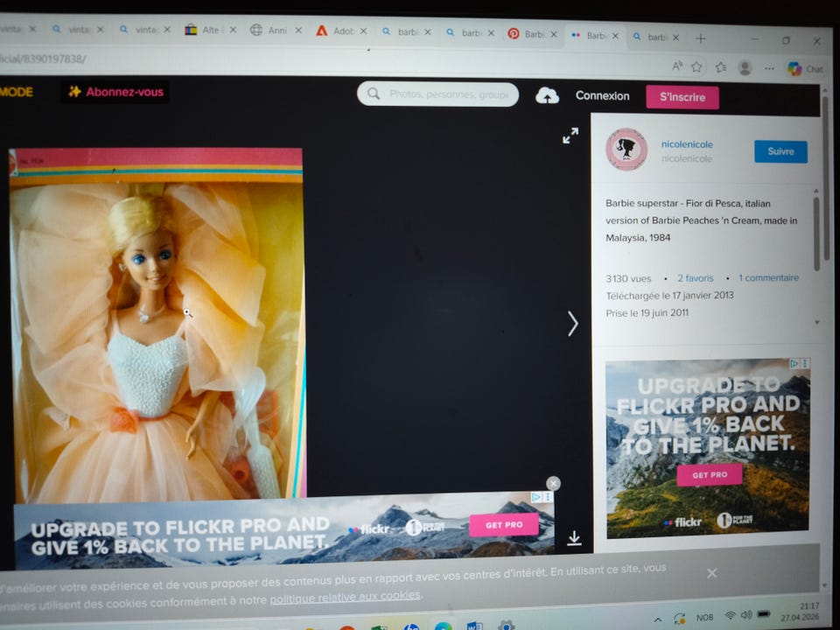The width and height of the screenshot is (840, 630).
Task: Click GET PRO on sidebar ad
Action: (710, 474)
